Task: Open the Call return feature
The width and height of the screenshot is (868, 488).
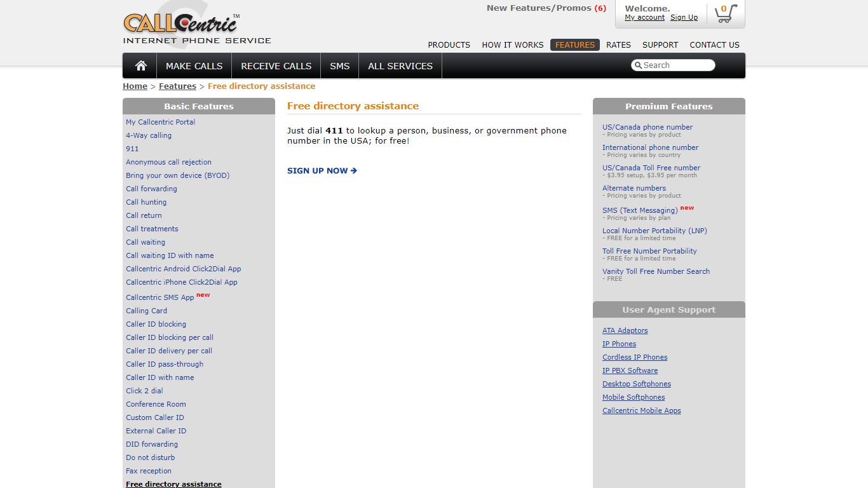Action: 144,215
